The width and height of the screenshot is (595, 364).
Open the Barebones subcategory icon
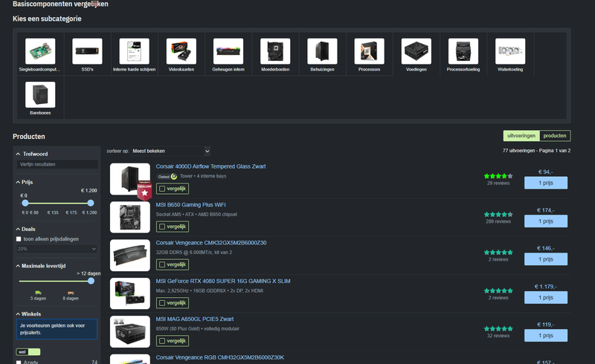point(40,95)
